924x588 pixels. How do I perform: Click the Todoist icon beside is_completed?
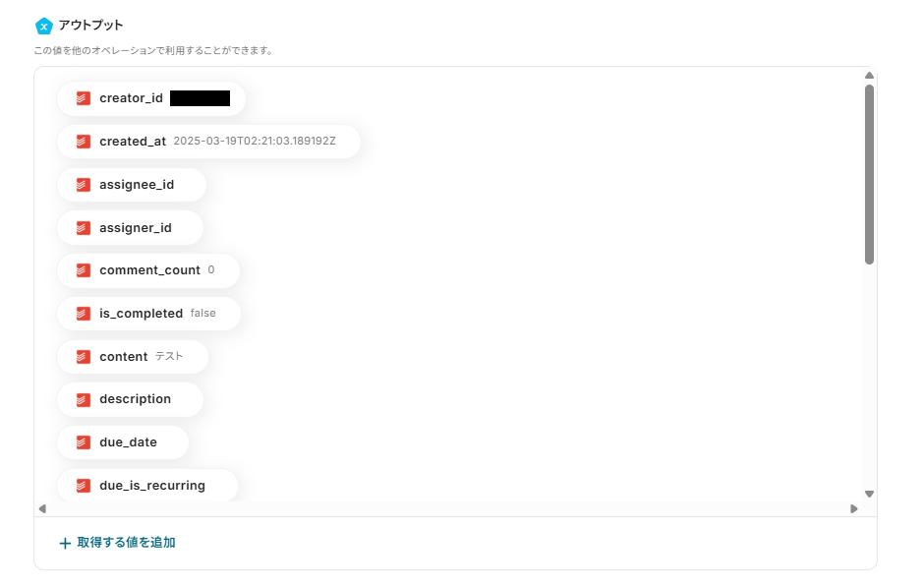click(x=84, y=314)
